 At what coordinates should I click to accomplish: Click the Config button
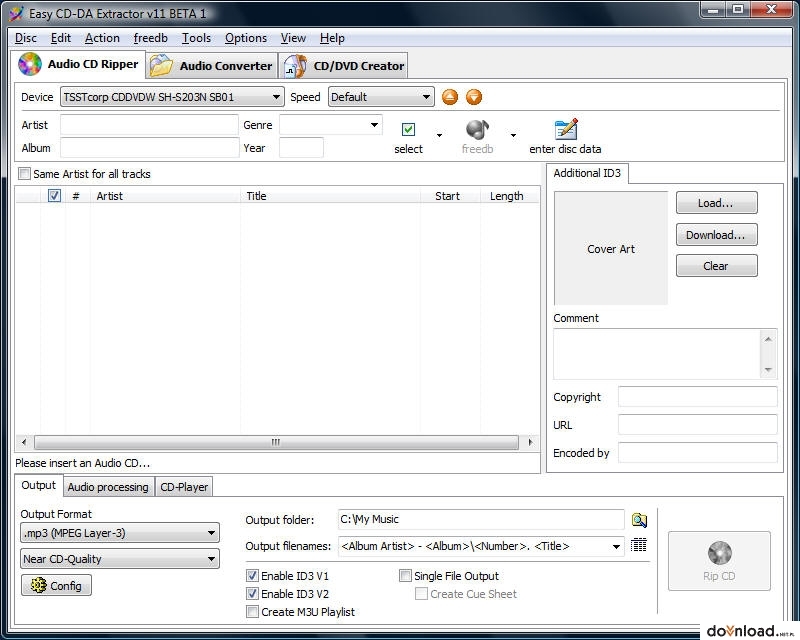56,585
